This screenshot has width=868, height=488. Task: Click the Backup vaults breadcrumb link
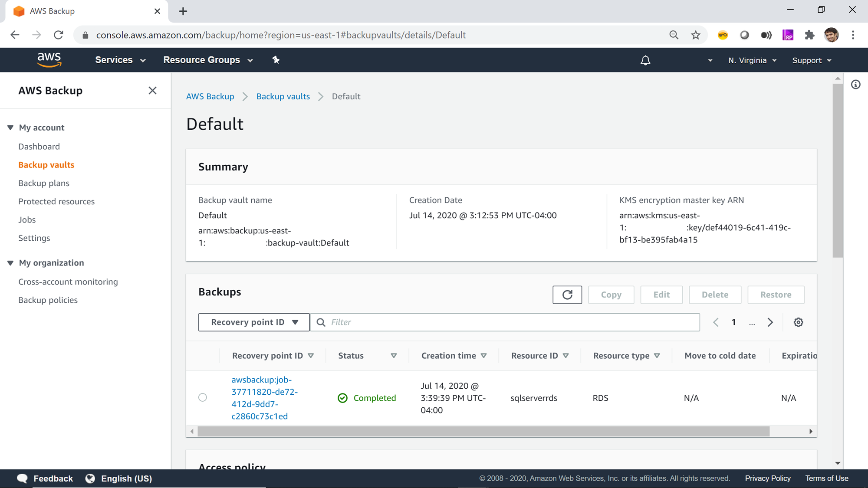(x=283, y=96)
